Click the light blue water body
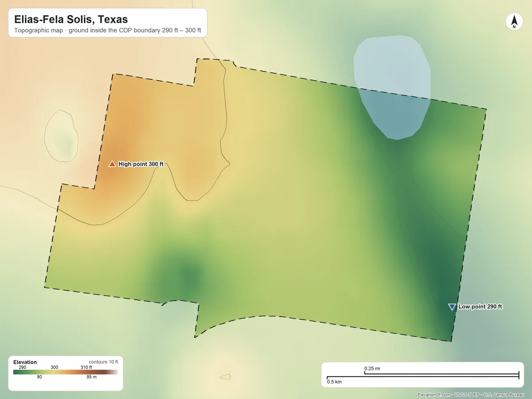This screenshot has width=532, height=399. 392,87
